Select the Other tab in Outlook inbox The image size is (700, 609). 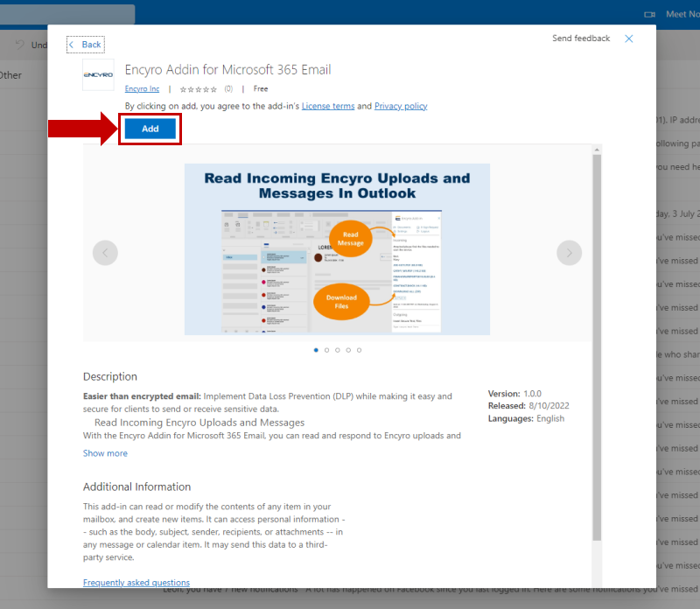[10, 75]
